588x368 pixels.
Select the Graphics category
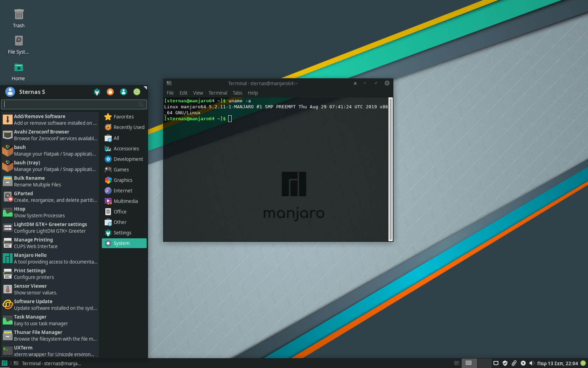click(x=124, y=180)
